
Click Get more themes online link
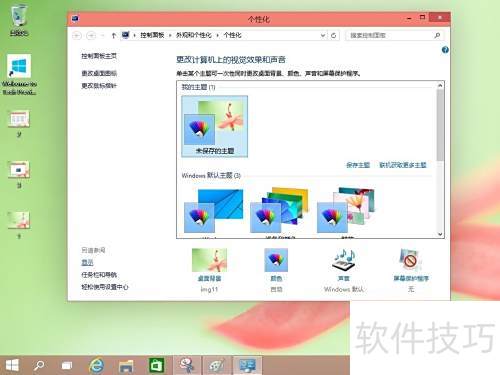coord(403,165)
